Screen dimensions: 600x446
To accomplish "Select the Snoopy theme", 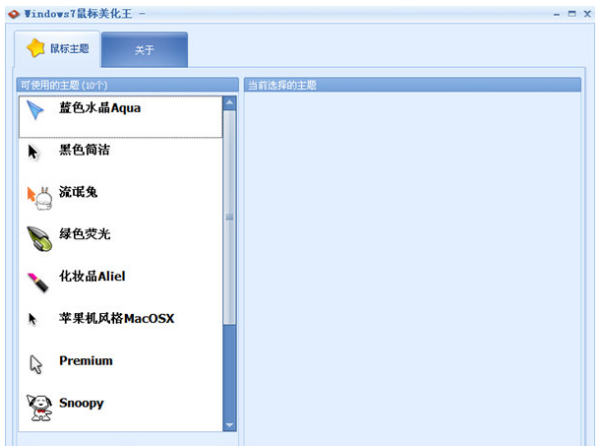I will [121, 410].
